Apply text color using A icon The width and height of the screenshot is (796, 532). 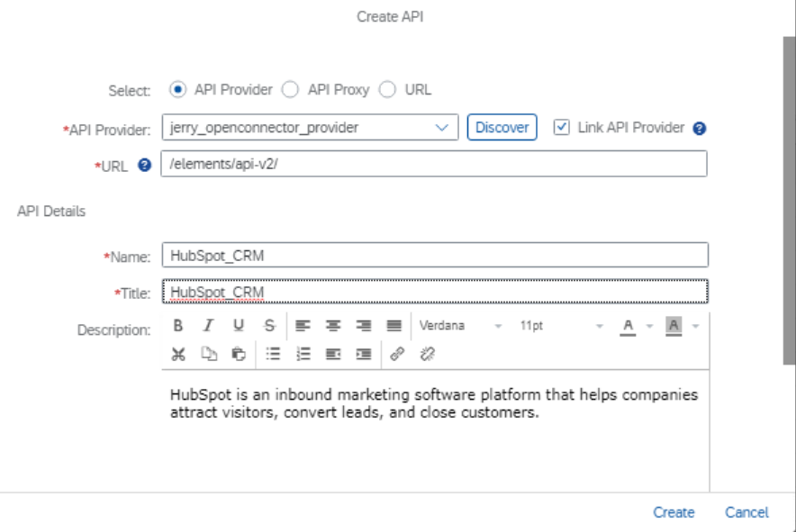click(628, 326)
